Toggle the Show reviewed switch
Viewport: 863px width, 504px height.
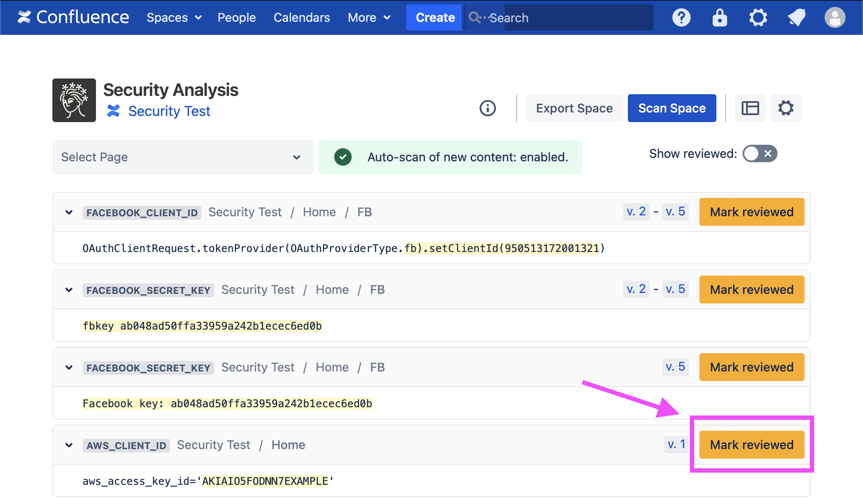760,153
